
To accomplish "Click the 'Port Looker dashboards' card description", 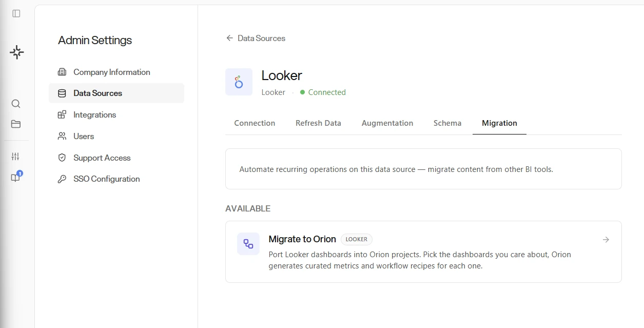I will tap(420, 260).
